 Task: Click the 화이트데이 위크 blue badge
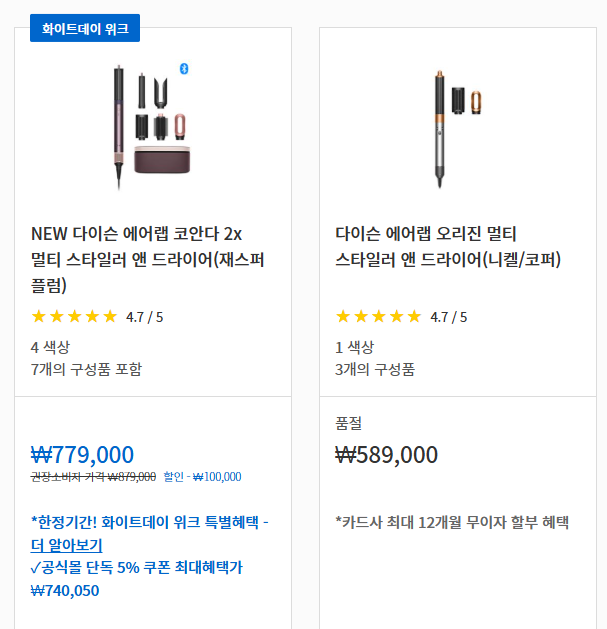pos(85,28)
